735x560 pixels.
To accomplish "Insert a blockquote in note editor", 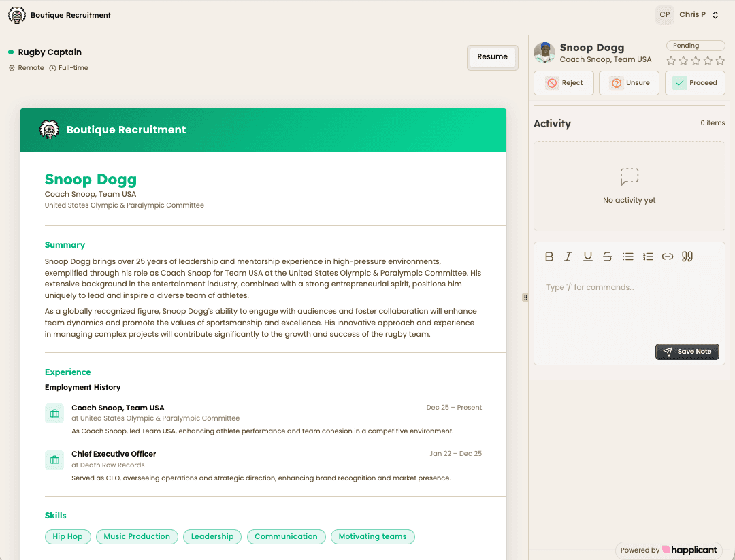I will point(687,257).
